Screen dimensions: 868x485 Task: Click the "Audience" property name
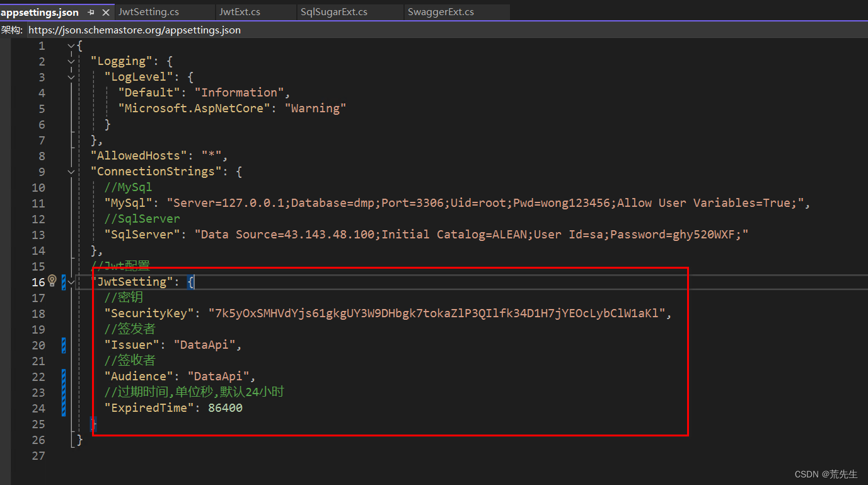click(x=138, y=377)
